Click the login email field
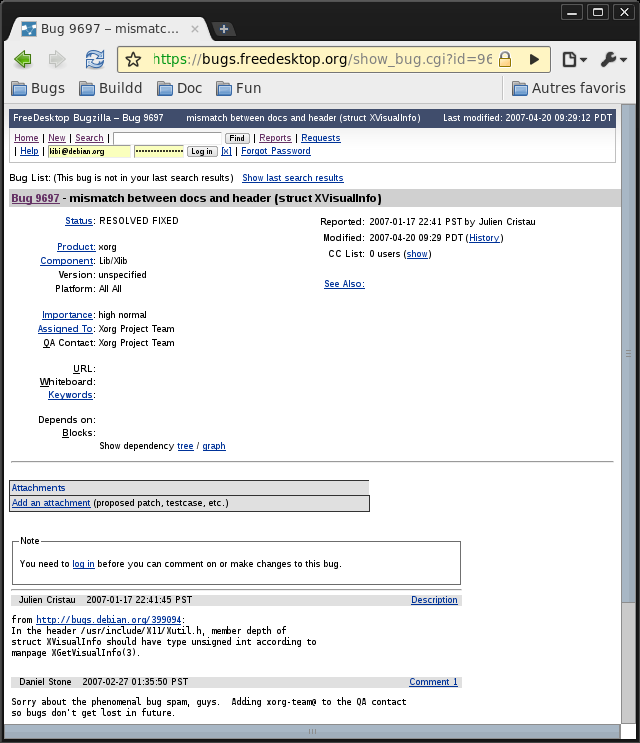This screenshot has height=743, width=640. [89, 151]
